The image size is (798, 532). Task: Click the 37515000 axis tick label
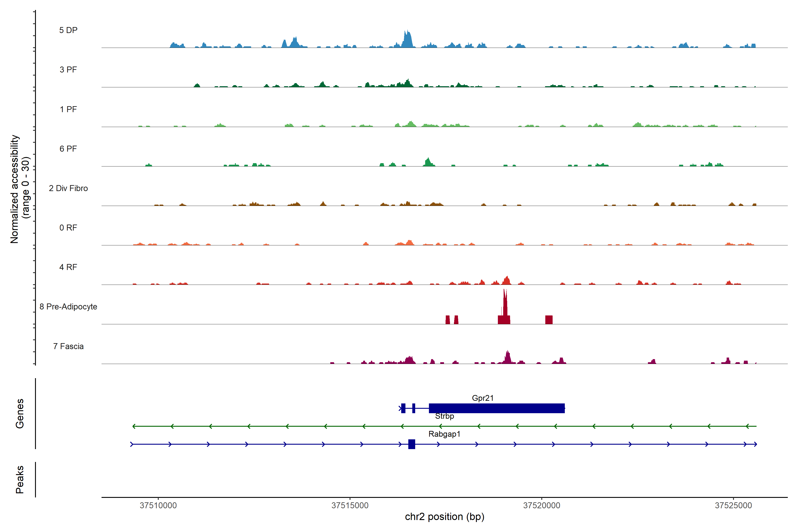coord(350,505)
